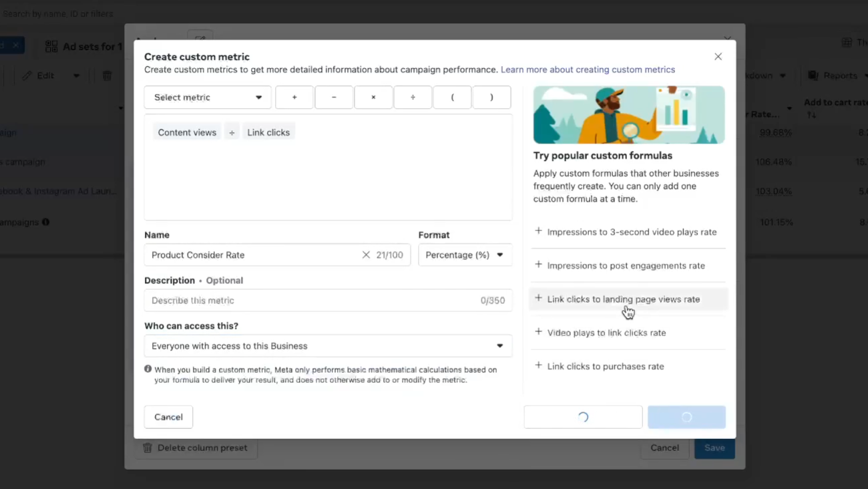This screenshot has width=868, height=489.
Task: Click the Describe this metric field
Action: tap(328, 300)
